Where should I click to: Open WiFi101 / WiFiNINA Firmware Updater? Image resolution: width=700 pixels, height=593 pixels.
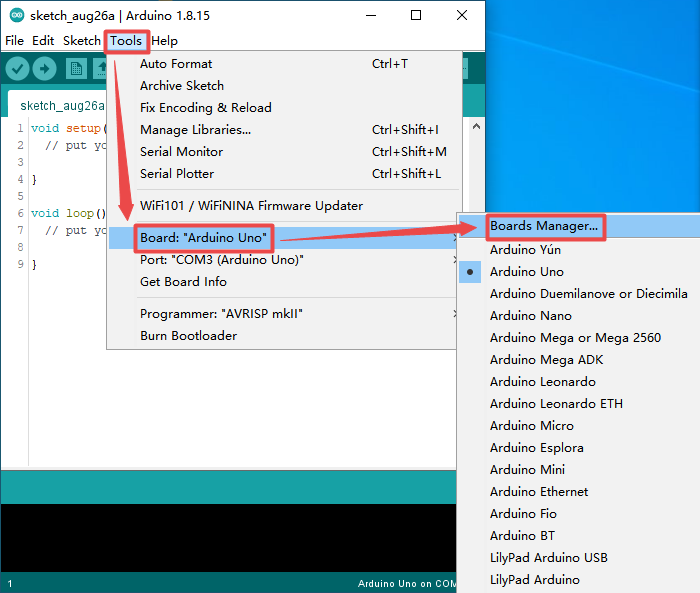tap(283, 206)
